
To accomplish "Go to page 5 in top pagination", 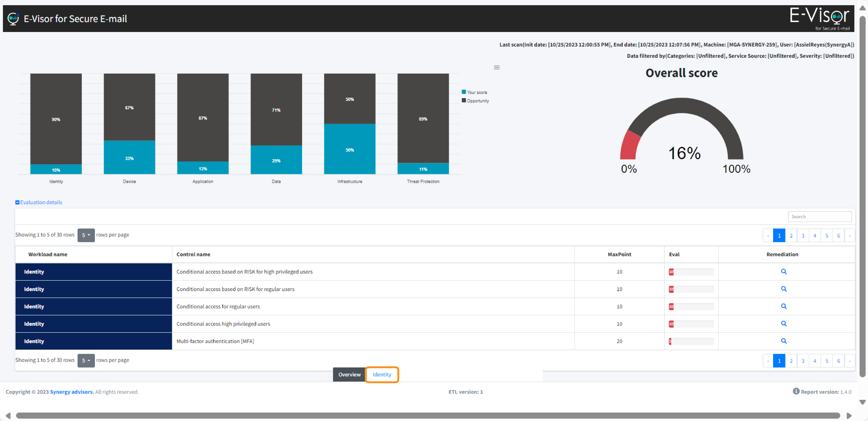I will [x=827, y=235].
